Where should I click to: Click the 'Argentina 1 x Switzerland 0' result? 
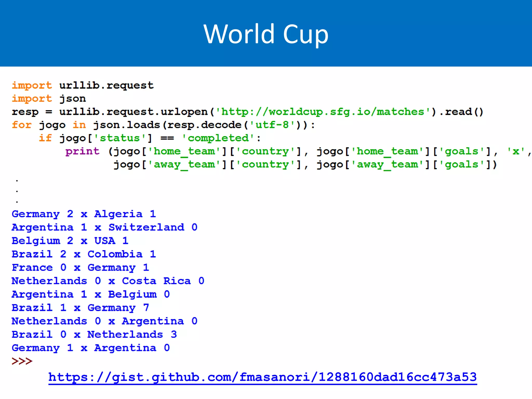tap(104, 228)
